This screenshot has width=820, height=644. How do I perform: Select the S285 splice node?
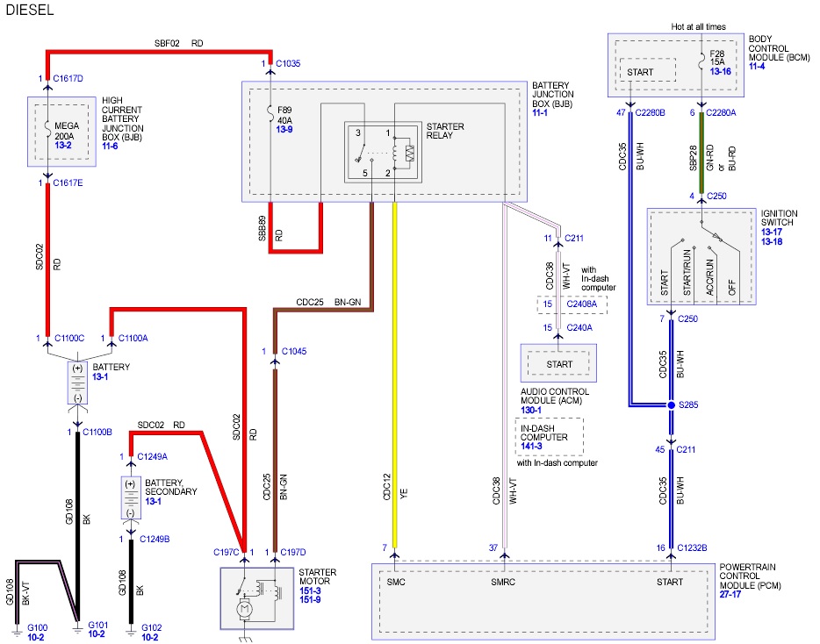coord(672,405)
